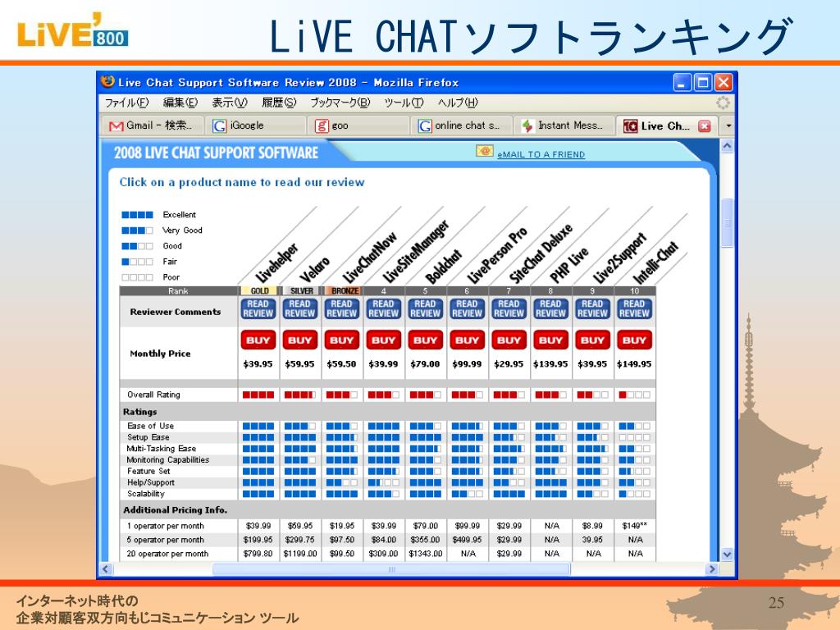Minimize the Firefox window
The image size is (840, 630).
(682, 83)
